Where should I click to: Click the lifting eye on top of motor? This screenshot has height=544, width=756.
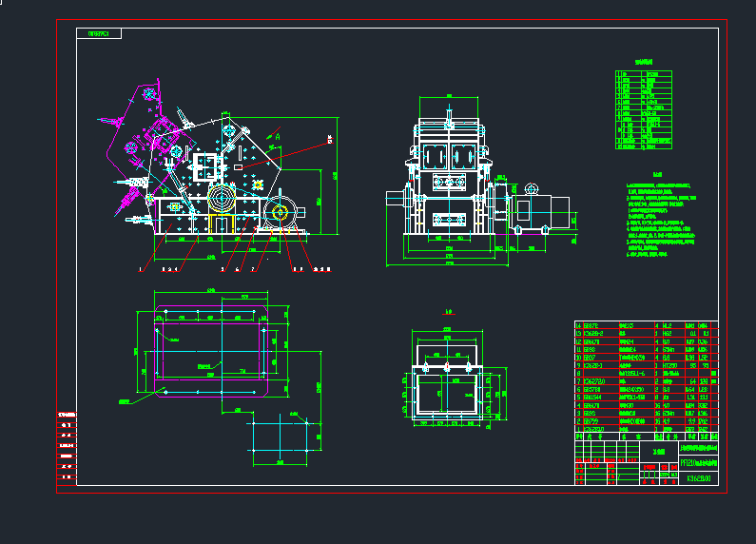531,188
